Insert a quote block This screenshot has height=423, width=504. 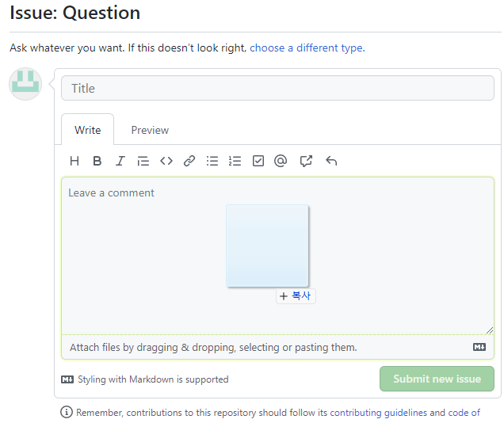click(x=143, y=161)
